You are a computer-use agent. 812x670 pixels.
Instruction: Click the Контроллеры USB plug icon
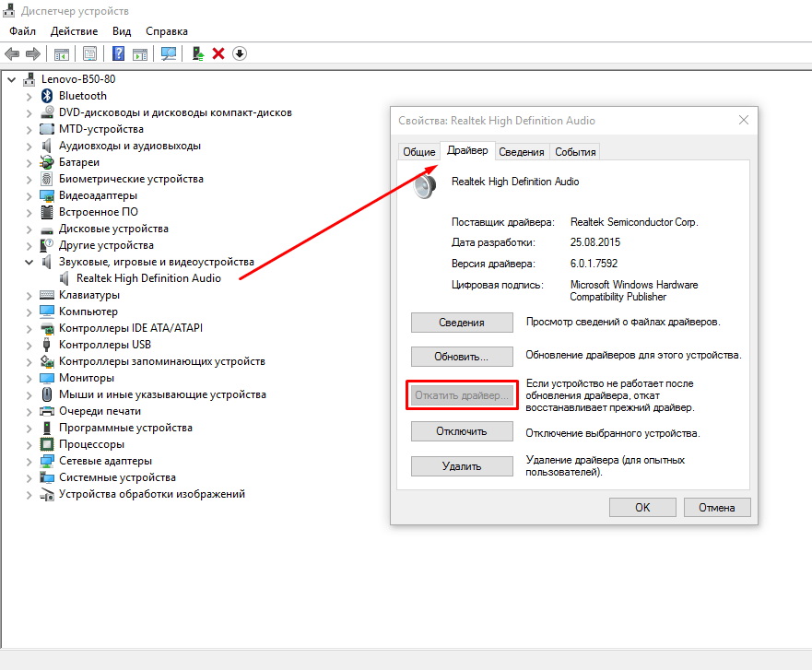(x=47, y=345)
